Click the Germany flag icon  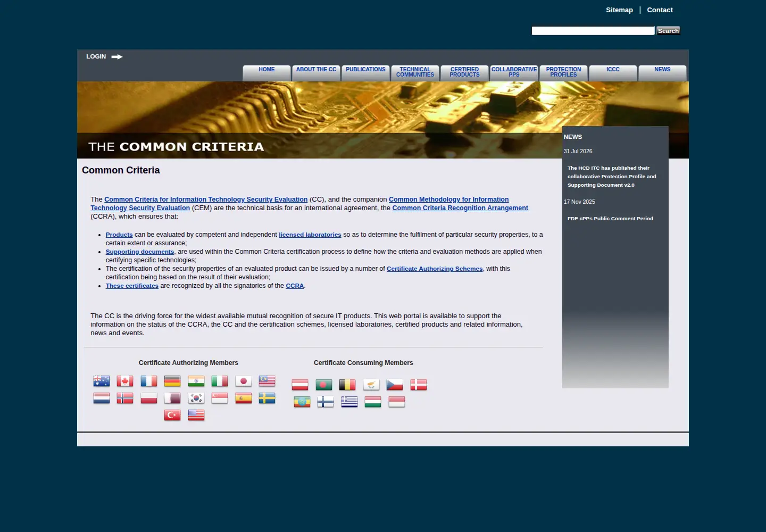tap(172, 381)
